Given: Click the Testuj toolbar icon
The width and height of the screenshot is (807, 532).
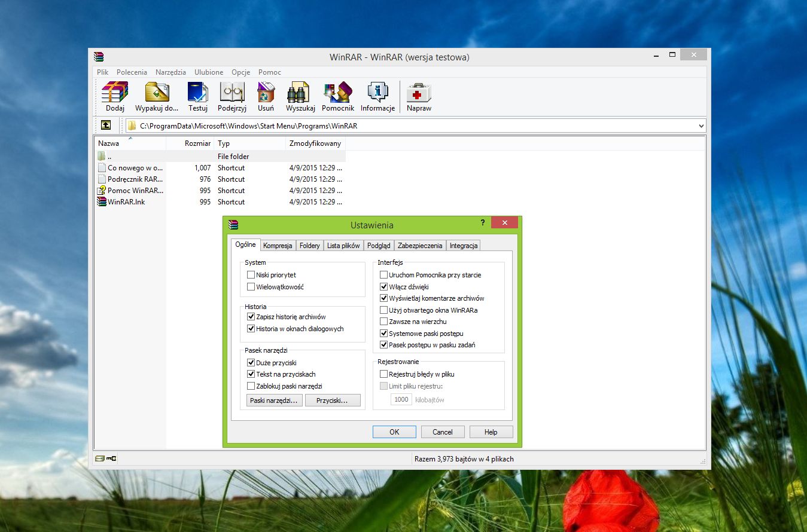Looking at the screenshot, I should pos(198,97).
